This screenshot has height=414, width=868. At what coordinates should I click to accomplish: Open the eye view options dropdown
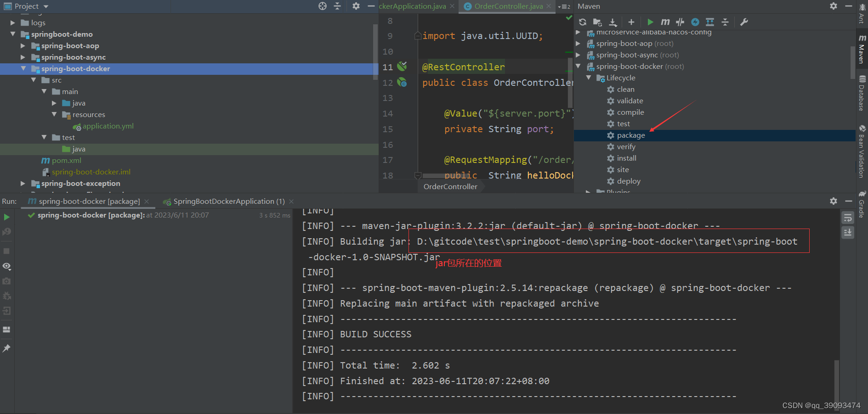pyautogui.click(x=7, y=266)
